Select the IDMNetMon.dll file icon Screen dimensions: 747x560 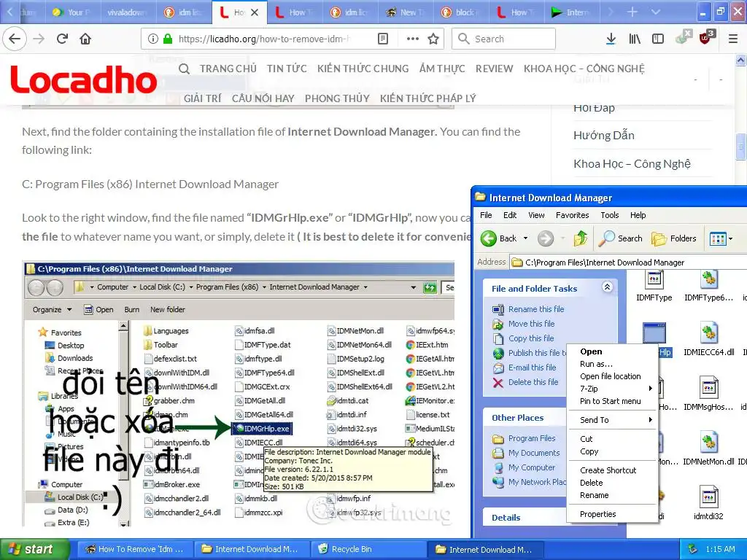tap(709, 443)
